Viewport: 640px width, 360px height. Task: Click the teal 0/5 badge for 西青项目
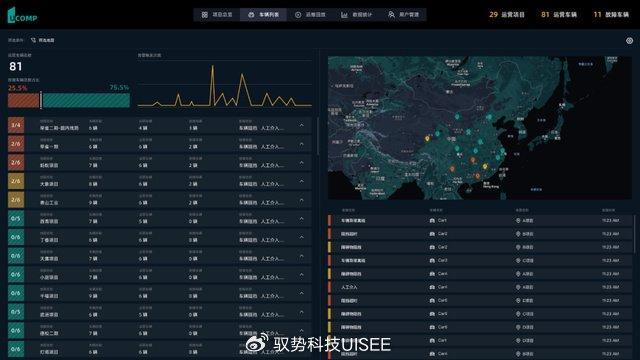click(16, 219)
